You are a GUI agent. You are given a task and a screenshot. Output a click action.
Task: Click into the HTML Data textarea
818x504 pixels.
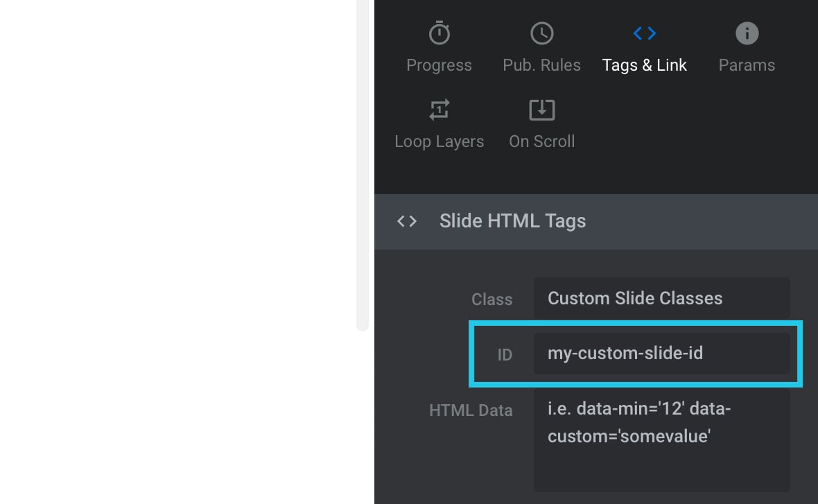click(x=661, y=440)
